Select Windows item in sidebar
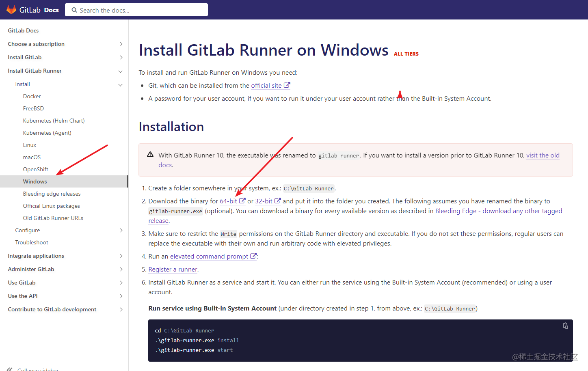 (64, 181)
